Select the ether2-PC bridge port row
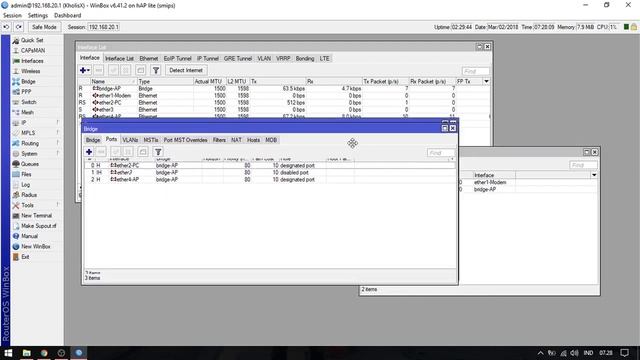 coord(269,165)
